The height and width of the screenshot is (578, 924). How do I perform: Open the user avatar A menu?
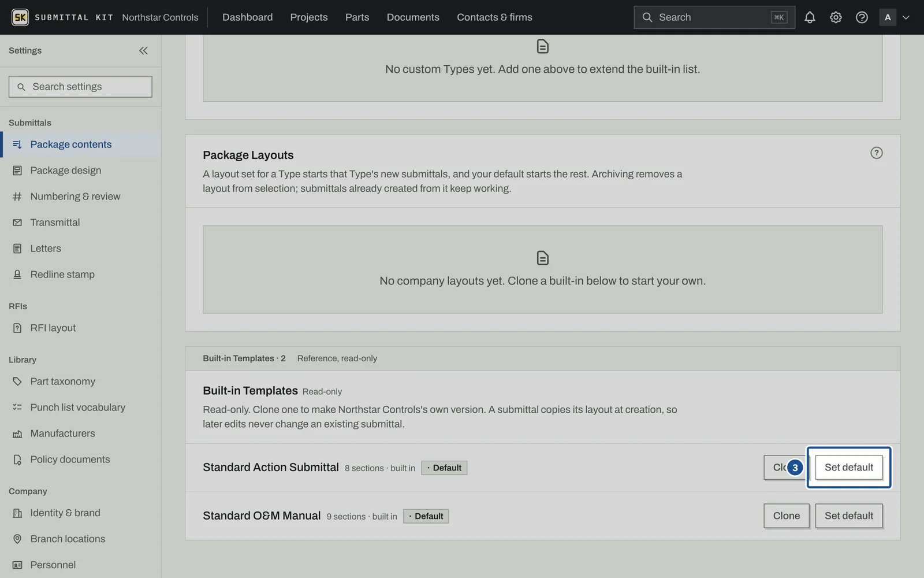(888, 17)
